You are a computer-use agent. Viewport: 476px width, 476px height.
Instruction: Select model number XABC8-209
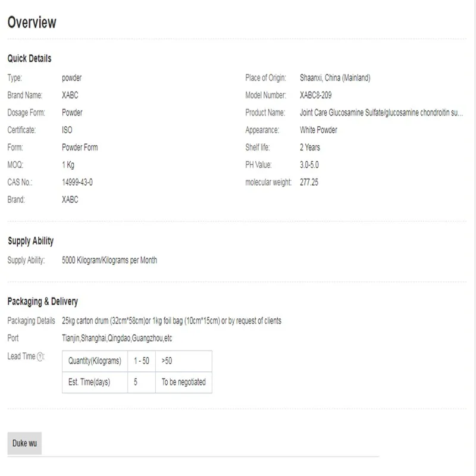[x=316, y=95]
